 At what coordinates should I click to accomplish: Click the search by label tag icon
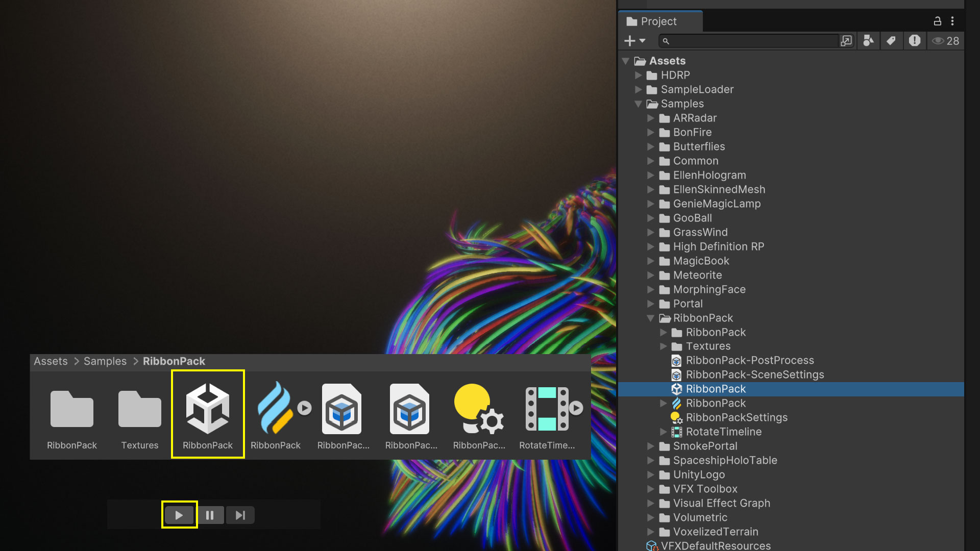pyautogui.click(x=891, y=41)
